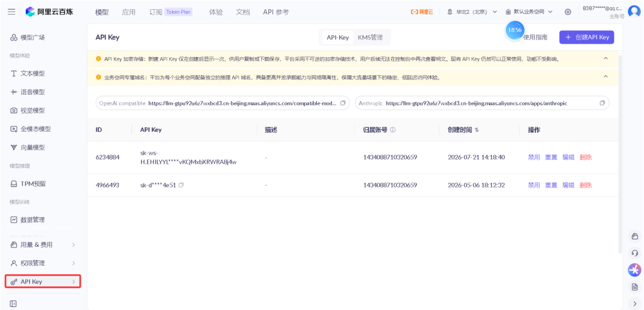Image resolution: width=644 pixels, height=310 pixels.
Task: Open the purple AI assistant icon
Action: click(x=634, y=270)
